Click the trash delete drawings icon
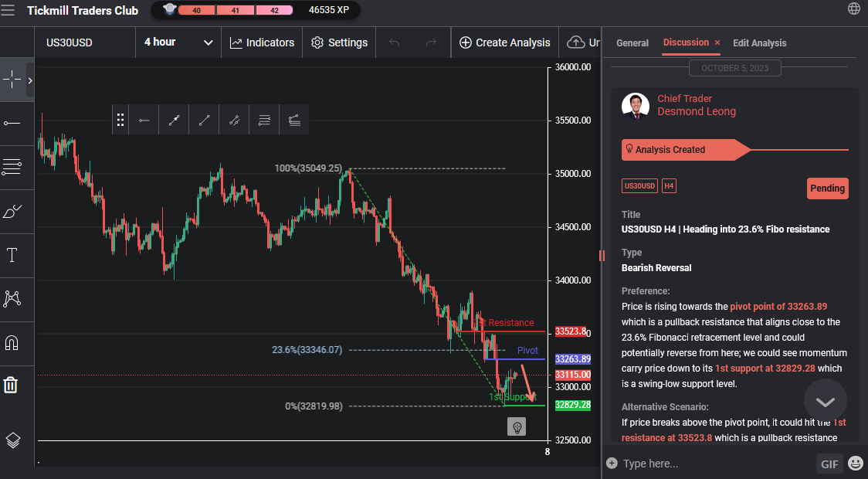The height and width of the screenshot is (479, 868). click(x=11, y=384)
